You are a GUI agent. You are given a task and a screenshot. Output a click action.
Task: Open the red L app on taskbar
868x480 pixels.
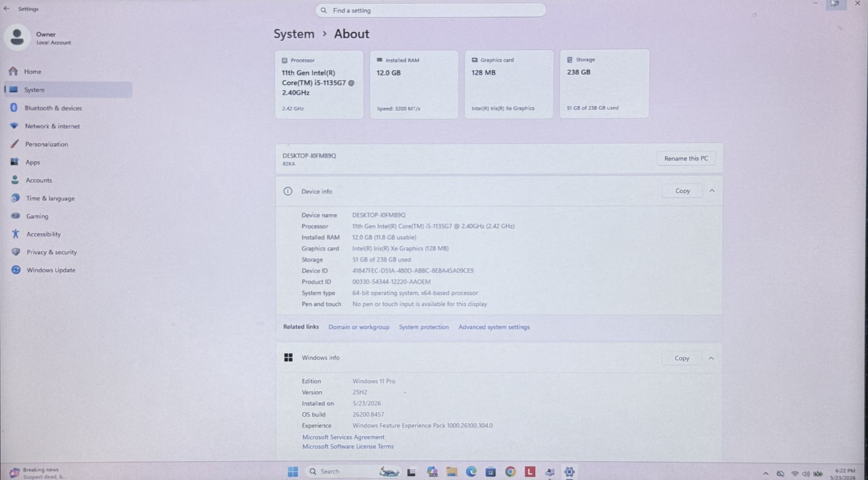530,472
